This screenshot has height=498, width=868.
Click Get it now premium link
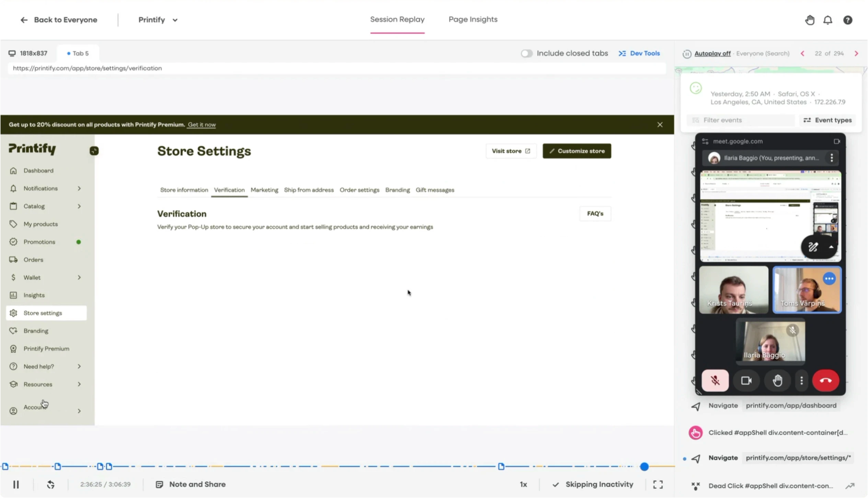[x=202, y=125]
